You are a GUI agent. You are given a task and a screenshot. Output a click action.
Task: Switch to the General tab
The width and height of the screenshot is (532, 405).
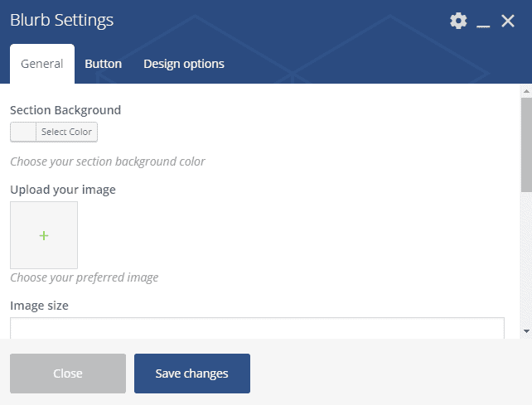[42, 64]
